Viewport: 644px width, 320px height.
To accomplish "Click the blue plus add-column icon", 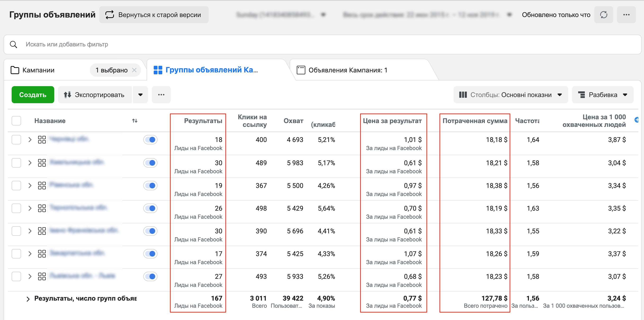I will (x=637, y=120).
